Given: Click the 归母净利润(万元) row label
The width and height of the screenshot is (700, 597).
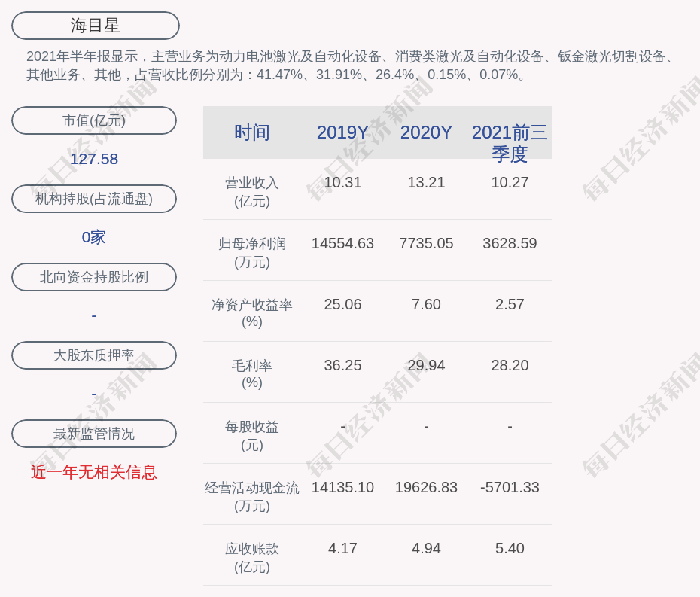Looking at the screenshot, I should coord(252,252).
